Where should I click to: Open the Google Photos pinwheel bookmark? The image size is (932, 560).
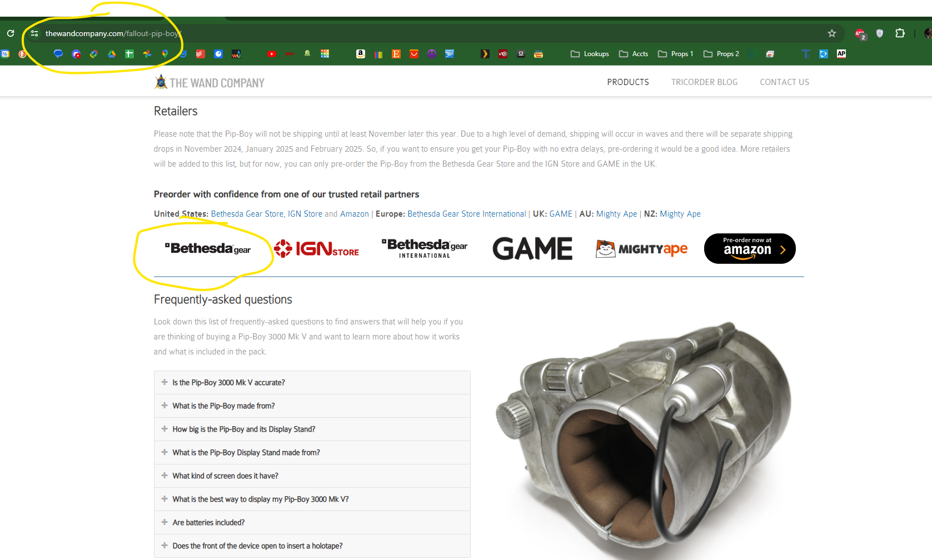(147, 54)
